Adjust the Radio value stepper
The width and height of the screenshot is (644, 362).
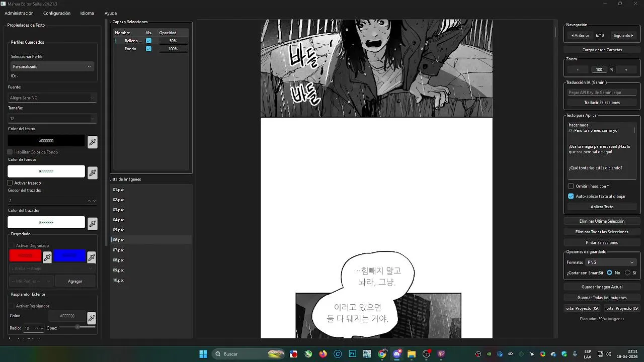(40, 328)
